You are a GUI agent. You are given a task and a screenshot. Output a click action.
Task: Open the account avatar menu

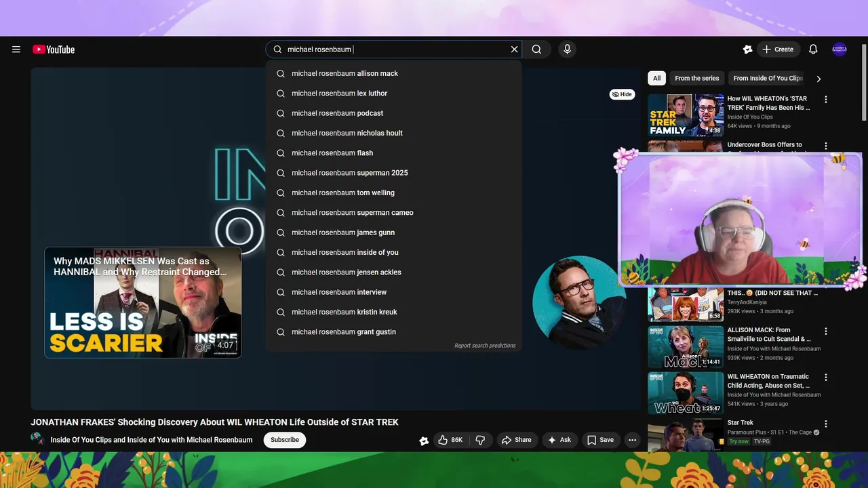[x=840, y=49]
